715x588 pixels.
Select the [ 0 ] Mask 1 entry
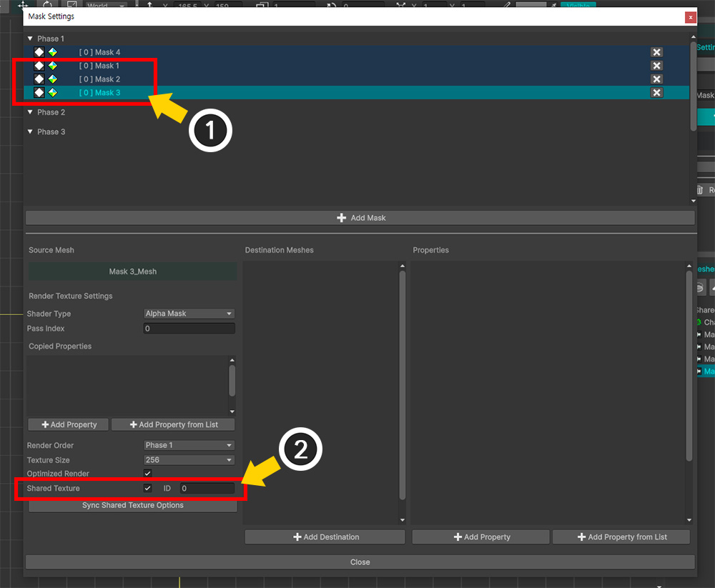[x=356, y=66]
